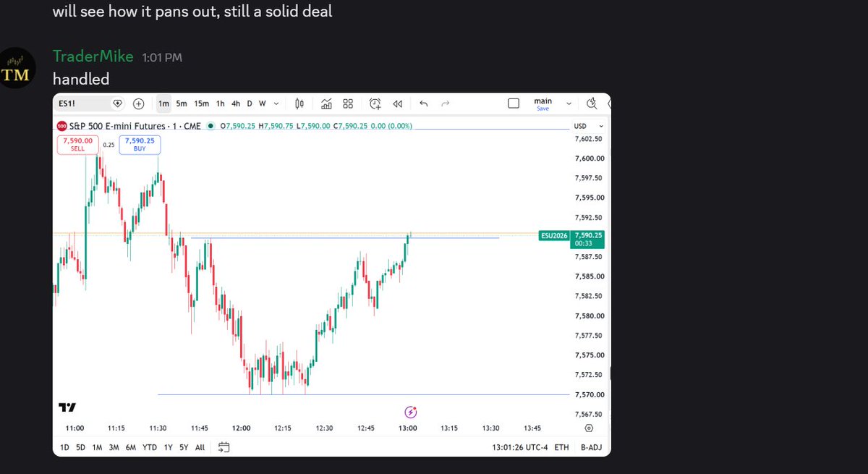Set date range to 1Y

[168, 447]
